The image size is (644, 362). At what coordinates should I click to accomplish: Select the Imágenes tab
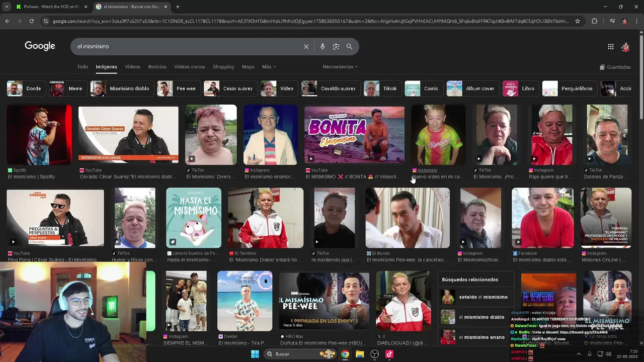pos(107,67)
